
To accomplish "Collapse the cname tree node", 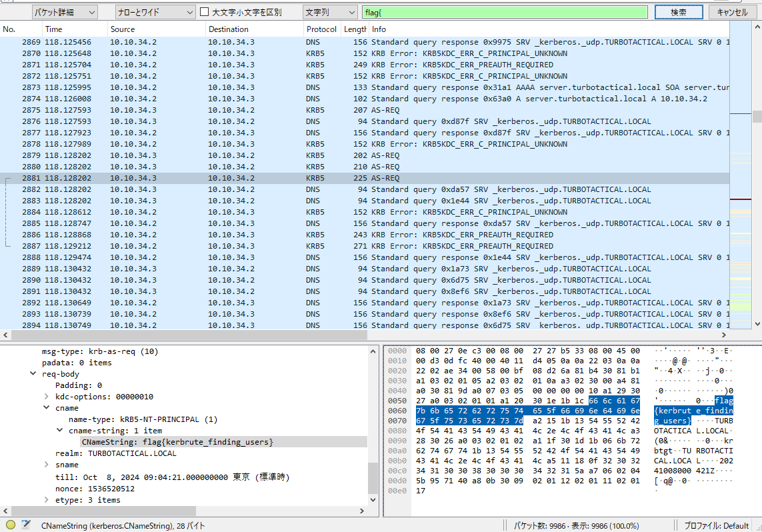I will pyautogui.click(x=47, y=407).
